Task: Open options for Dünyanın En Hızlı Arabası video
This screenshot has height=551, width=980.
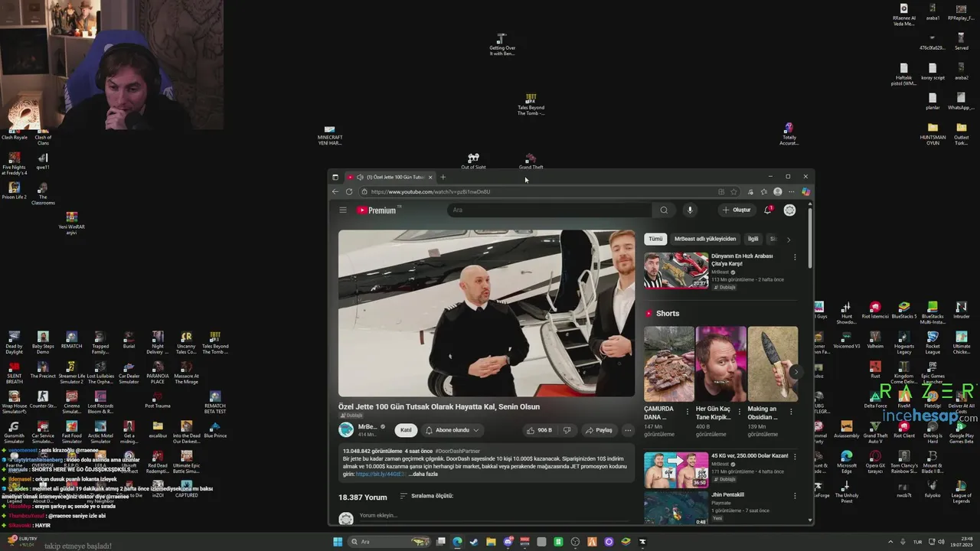Action: point(794,257)
